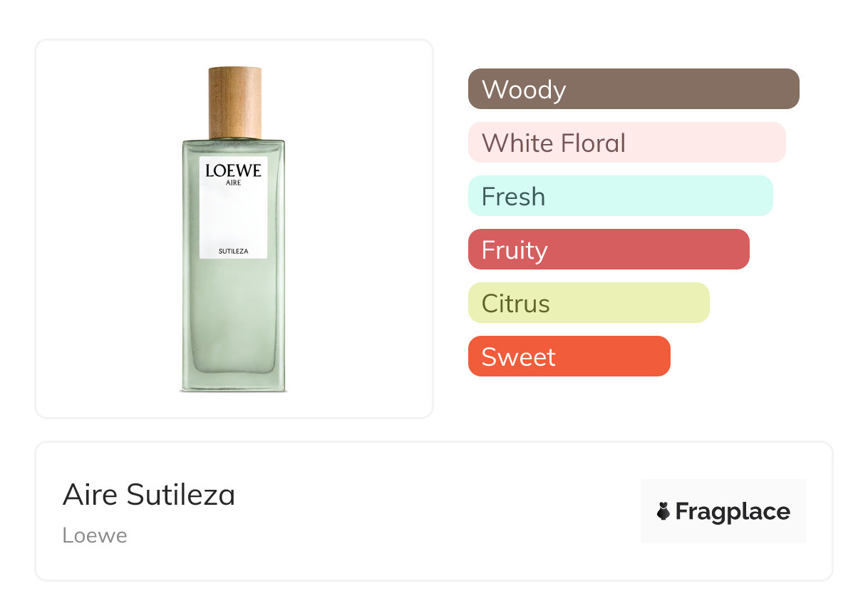Click the SUTILEZA text on bottle label

pos(233,250)
